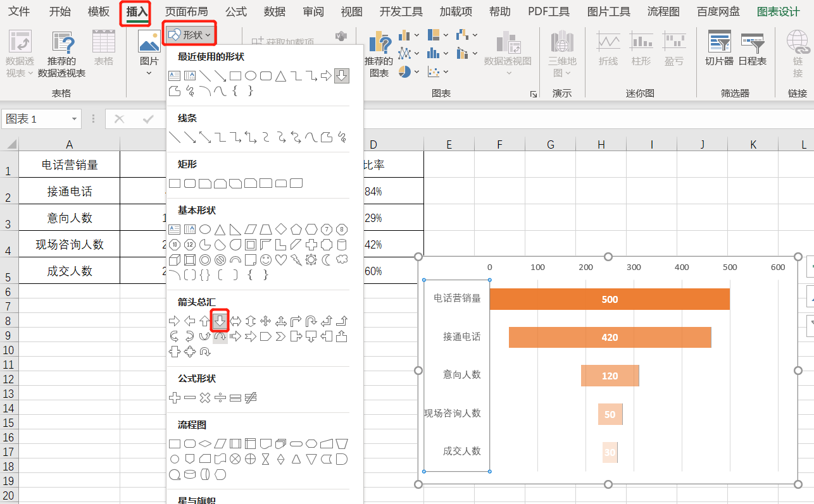Click the 500 bar for 电话营销量
The height and width of the screenshot is (504, 814).
[610, 299]
